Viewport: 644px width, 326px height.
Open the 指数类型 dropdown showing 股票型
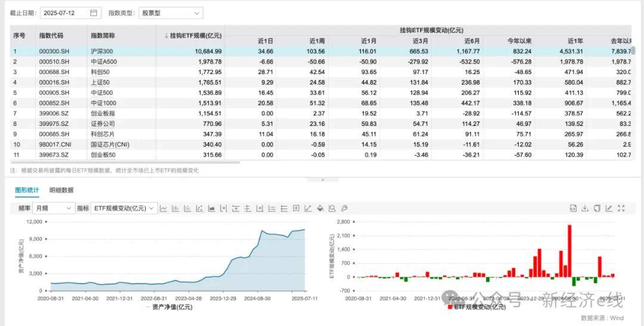point(171,13)
